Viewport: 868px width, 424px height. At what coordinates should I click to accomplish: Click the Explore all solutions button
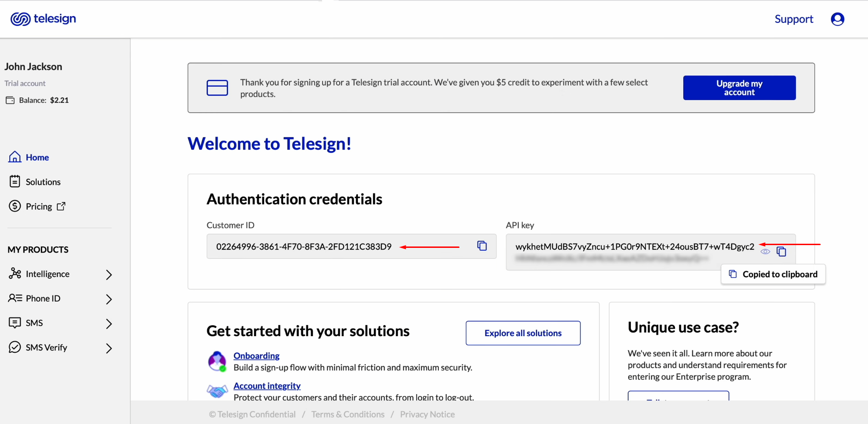click(522, 333)
